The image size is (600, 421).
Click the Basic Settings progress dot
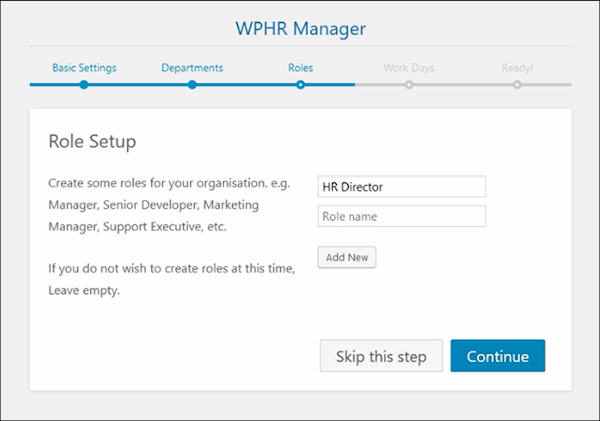coord(84,85)
